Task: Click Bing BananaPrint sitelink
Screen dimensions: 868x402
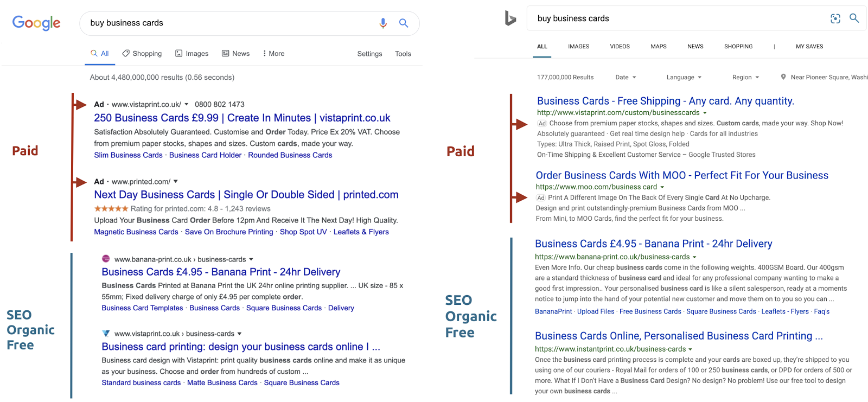Action: (553, 311)
